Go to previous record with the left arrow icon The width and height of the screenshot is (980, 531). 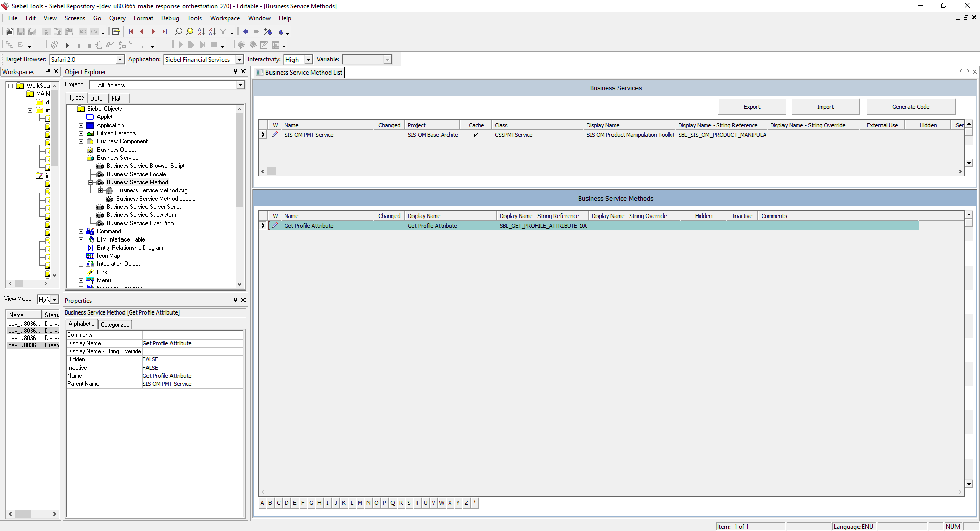coord(142,32)
